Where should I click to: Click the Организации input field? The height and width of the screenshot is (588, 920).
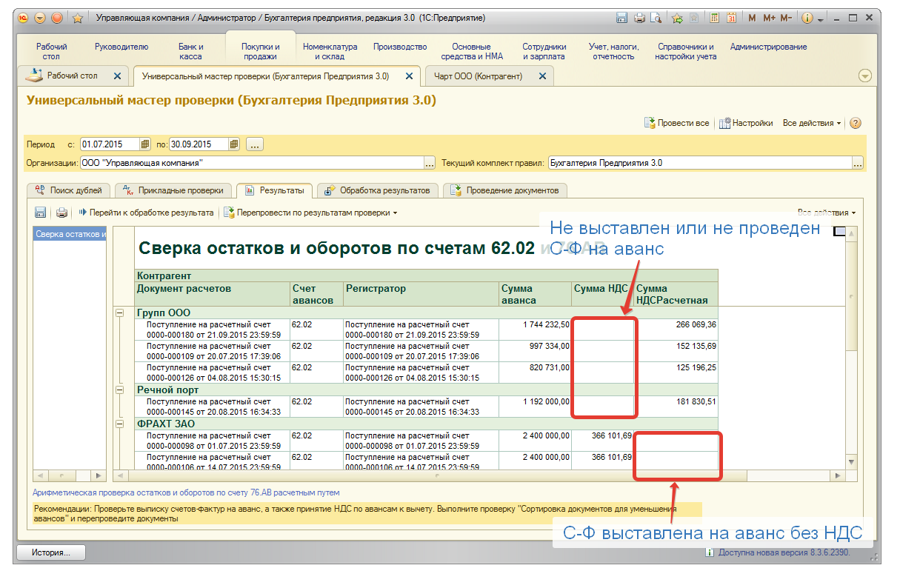(252, 163)
